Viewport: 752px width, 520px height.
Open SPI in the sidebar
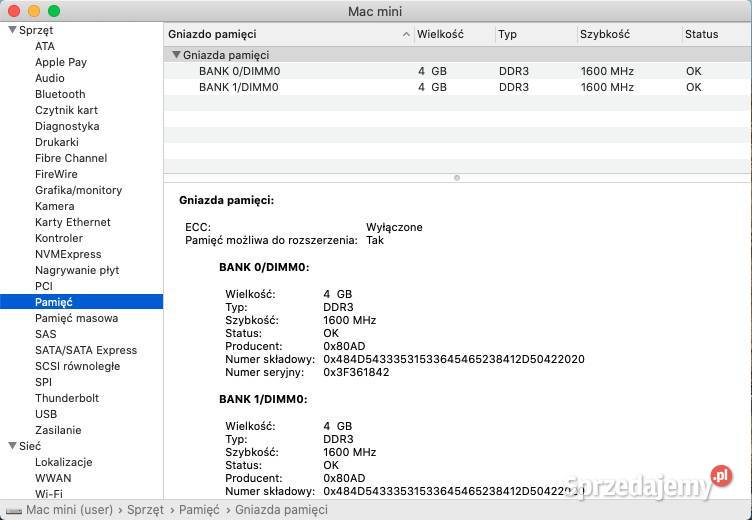[x=43, y=382]
